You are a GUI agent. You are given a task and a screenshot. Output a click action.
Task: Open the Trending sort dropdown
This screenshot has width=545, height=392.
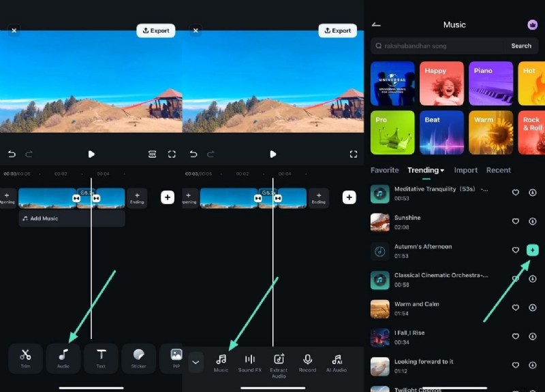click(x=425, y=170)
